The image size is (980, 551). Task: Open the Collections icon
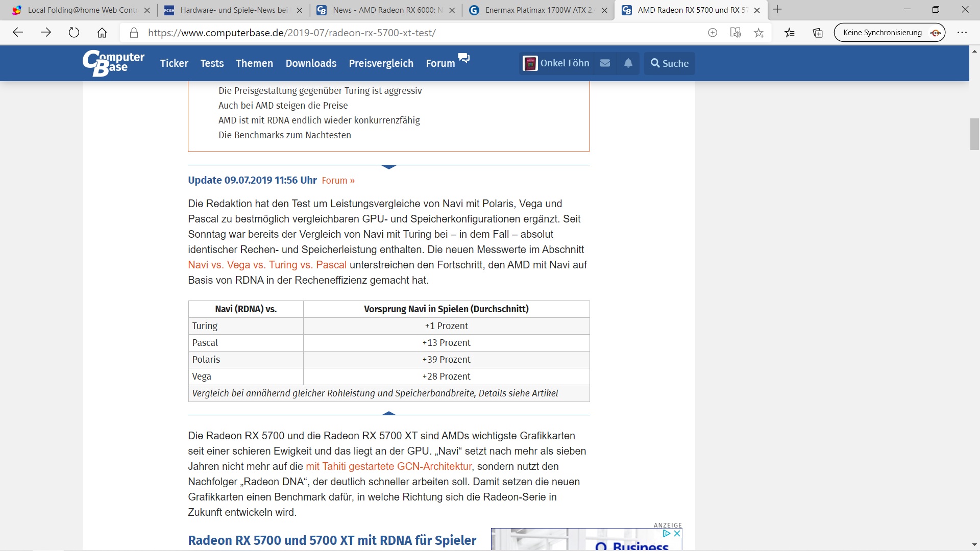(x=818, y=33)
